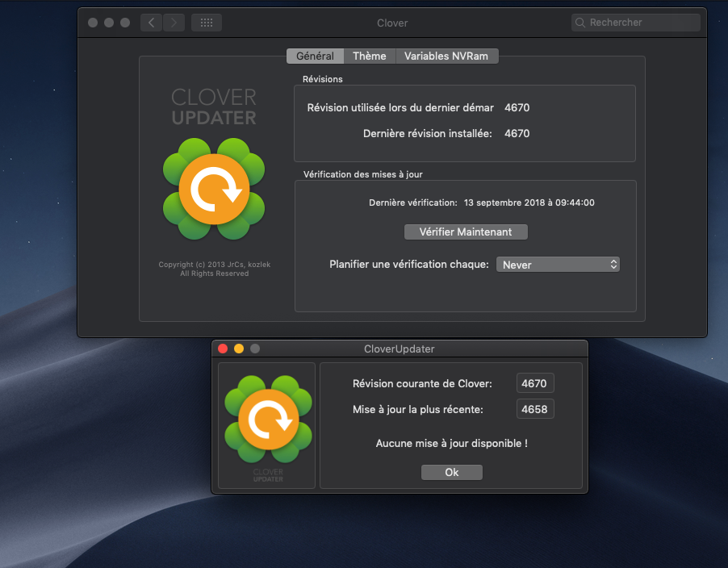Click the Révision courante de Clover label
The height and width of the screenshot is (568, 728).
tap(422, 384)
